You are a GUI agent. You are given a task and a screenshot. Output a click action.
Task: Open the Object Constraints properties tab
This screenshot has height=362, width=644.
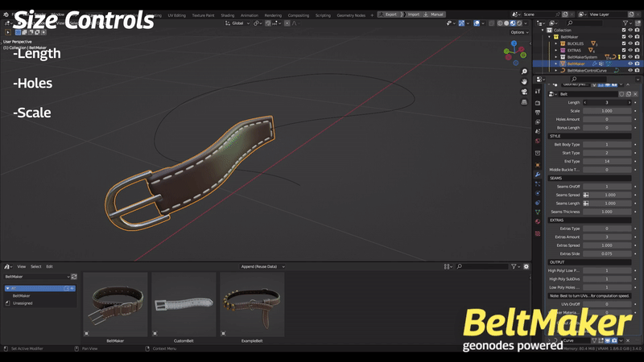pyautogui.click(x=538, y=203)
